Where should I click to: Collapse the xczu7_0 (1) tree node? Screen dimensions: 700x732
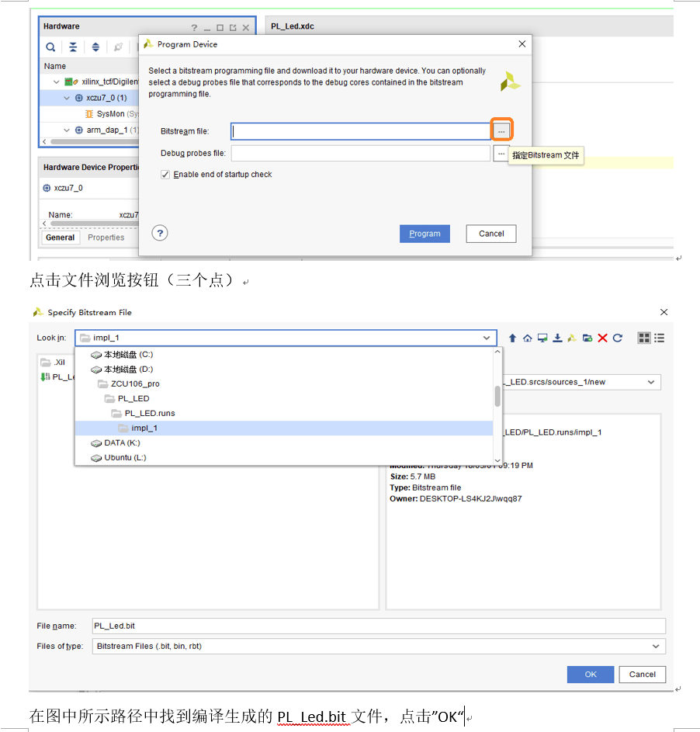(x=66, y=98)
